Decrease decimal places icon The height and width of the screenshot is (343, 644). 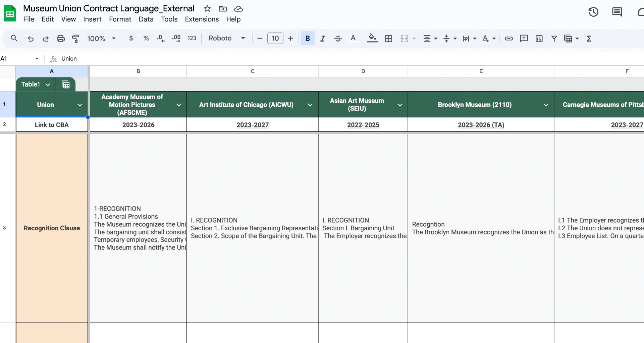point(161,38)
